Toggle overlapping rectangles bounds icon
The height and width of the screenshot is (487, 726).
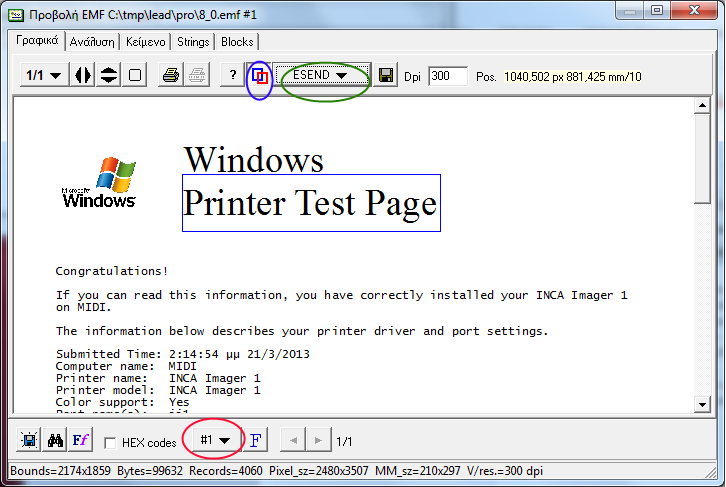tap(259, 76)
